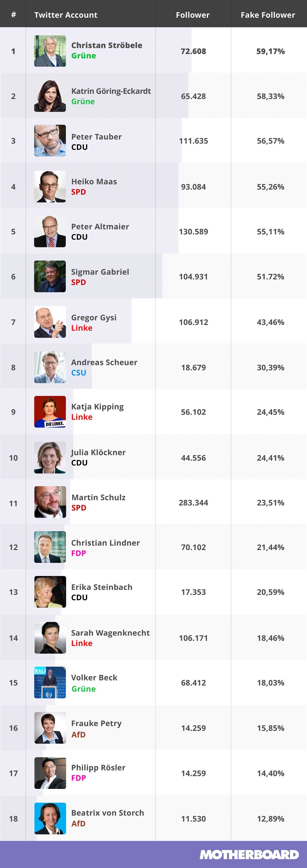Screen dimensions: 307x868
Task: Select Peter Tauber's profile picture
Action: point(50,140)
